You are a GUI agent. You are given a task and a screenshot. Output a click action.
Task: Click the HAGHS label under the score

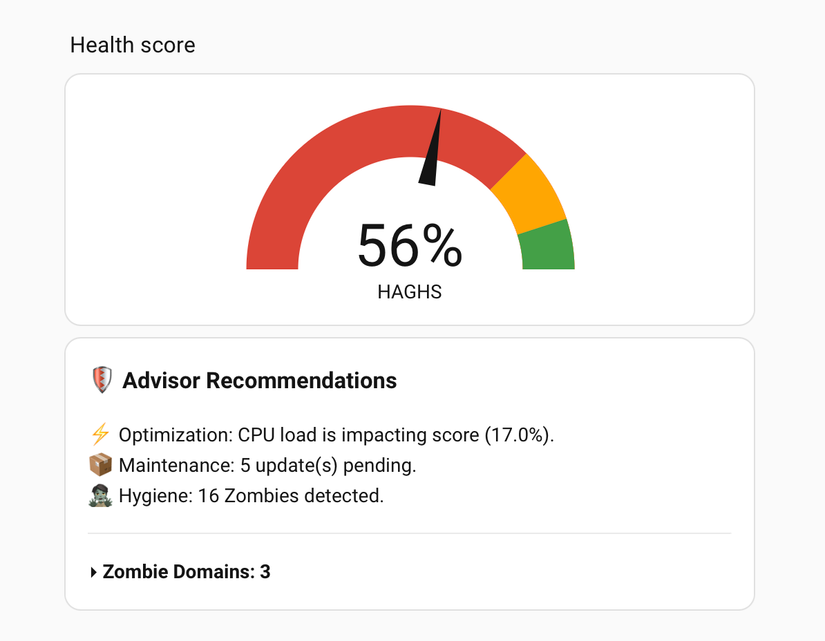(410, 291)
